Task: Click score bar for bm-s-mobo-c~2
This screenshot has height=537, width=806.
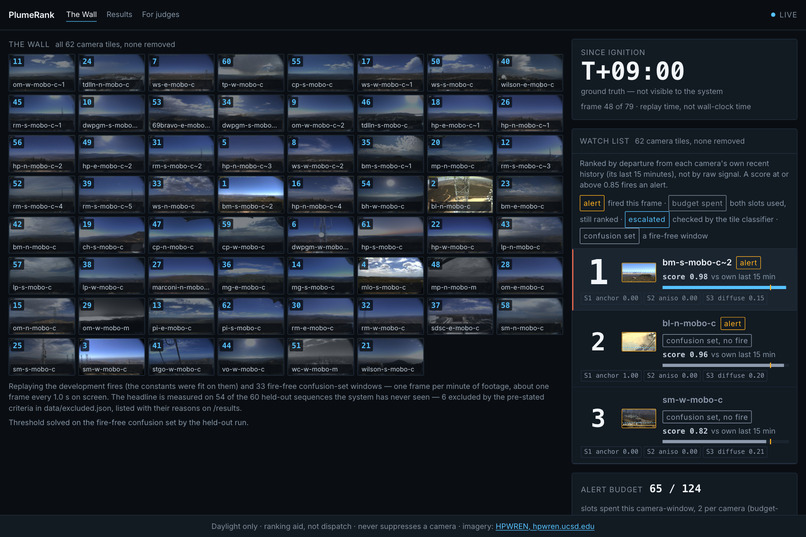Action: (724, 287)
